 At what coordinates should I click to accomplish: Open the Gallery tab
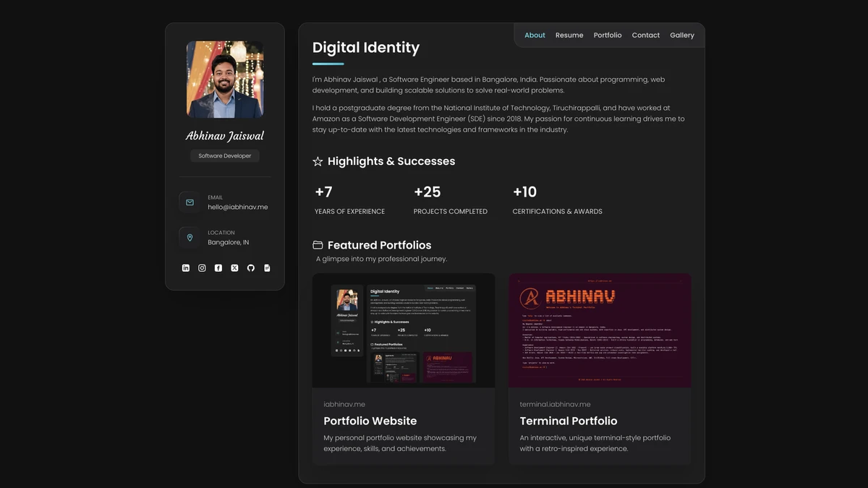tap(682, 35)
